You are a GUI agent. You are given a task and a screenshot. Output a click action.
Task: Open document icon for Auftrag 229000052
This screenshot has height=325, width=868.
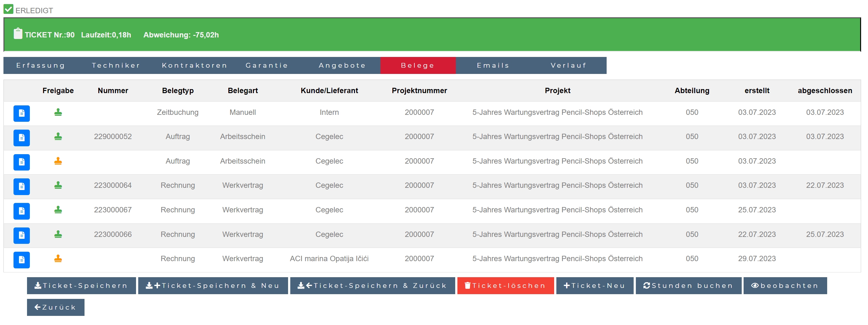tap(22, 138)
